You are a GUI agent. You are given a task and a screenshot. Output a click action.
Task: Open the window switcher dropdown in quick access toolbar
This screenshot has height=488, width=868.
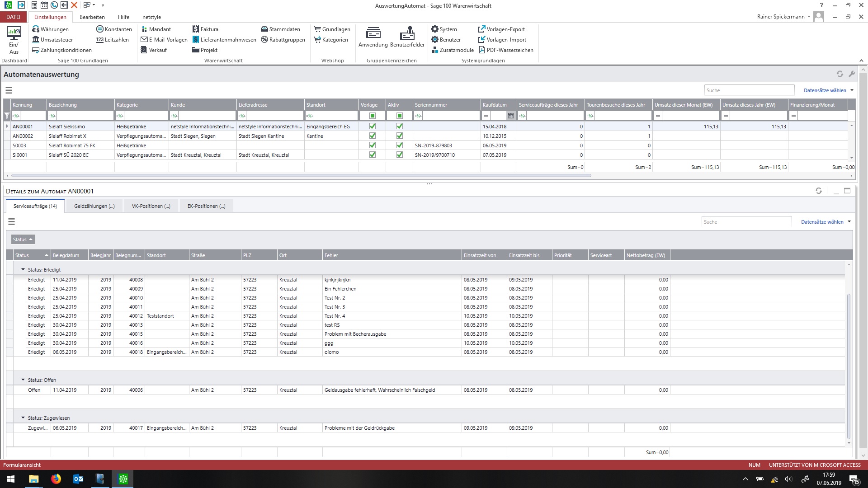(x=90, y=5)
